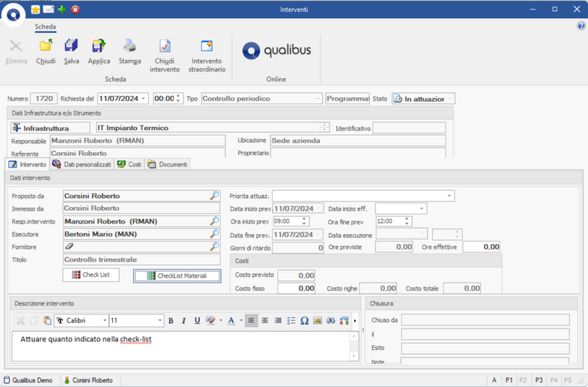Click the font color A icon
Viewport: 588px width, 387px height.
231,320
